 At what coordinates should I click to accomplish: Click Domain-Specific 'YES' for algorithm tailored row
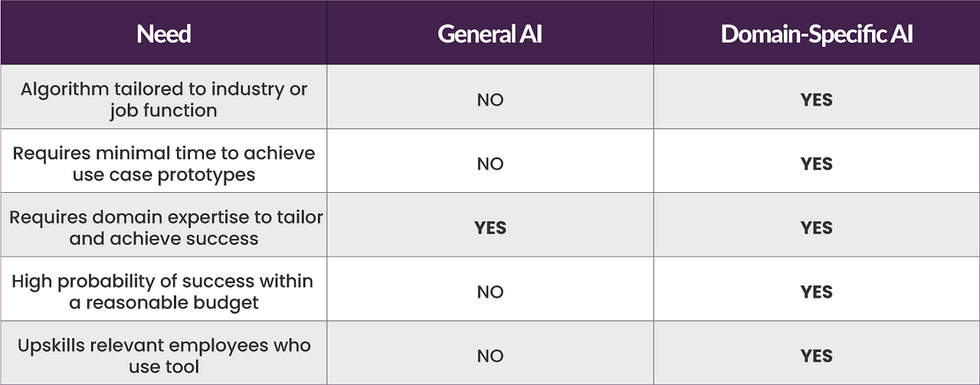pyautogui.click(x=817, y=100)
